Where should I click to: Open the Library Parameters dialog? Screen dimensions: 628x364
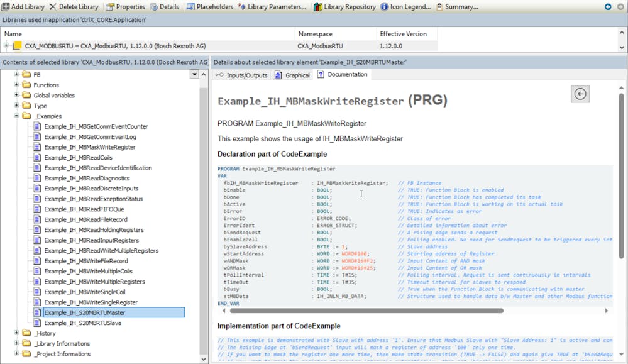pos(273,6)
